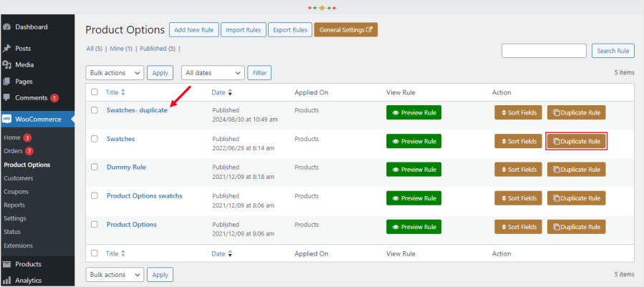This screenshot has width=644, height=287.
Task: Click the Orders count badge showing 7
Action: [x=29, y=151]
